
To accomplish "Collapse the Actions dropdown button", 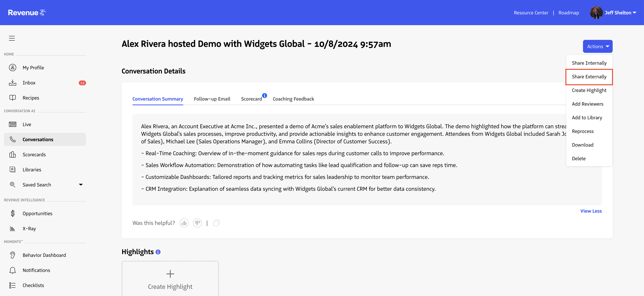I will pyautogui.click(x=598, y=46).
